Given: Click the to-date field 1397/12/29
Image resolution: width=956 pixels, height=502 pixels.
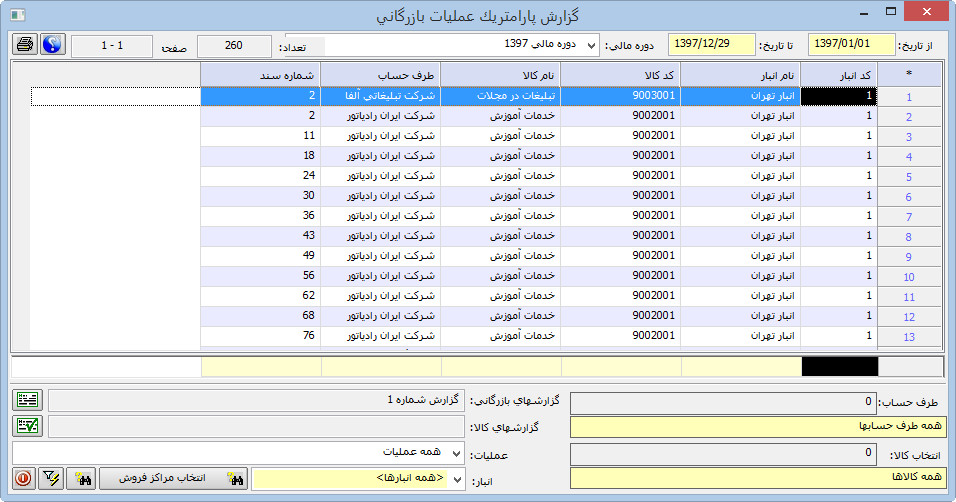Looking at the screenshot, I should coord(712,44).
